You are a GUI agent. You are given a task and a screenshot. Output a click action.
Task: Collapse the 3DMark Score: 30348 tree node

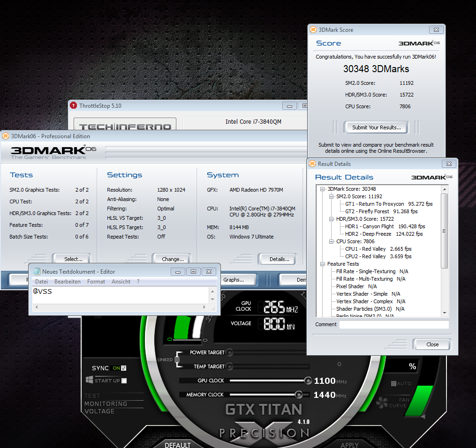[x=322, y=189]
